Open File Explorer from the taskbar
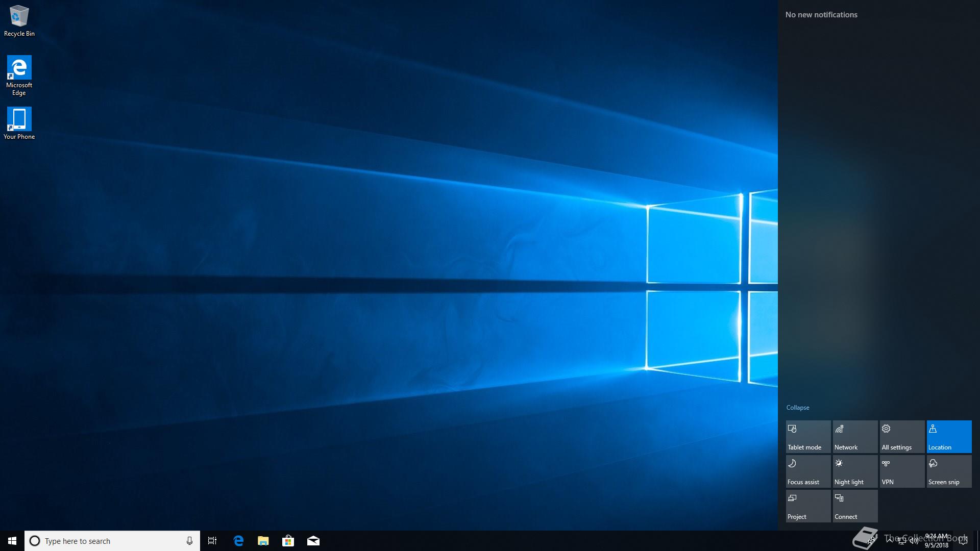980x551 pixels. (263, 541)
